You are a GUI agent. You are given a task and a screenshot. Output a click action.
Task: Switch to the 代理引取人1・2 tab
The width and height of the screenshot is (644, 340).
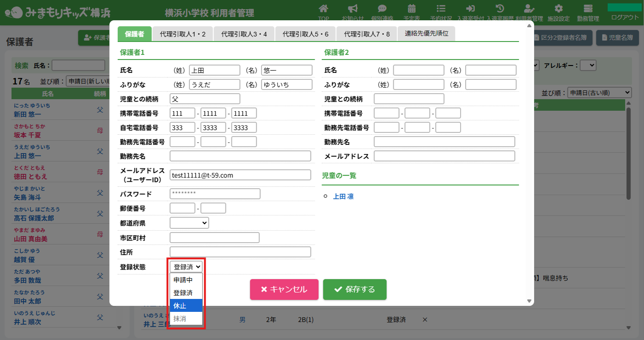(182, 34)
